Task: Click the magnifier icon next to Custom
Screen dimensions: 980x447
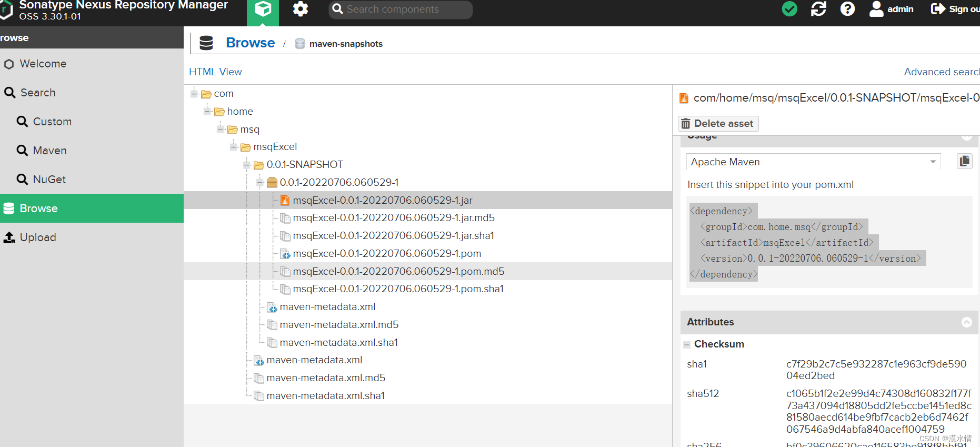Action: (22, 122)
